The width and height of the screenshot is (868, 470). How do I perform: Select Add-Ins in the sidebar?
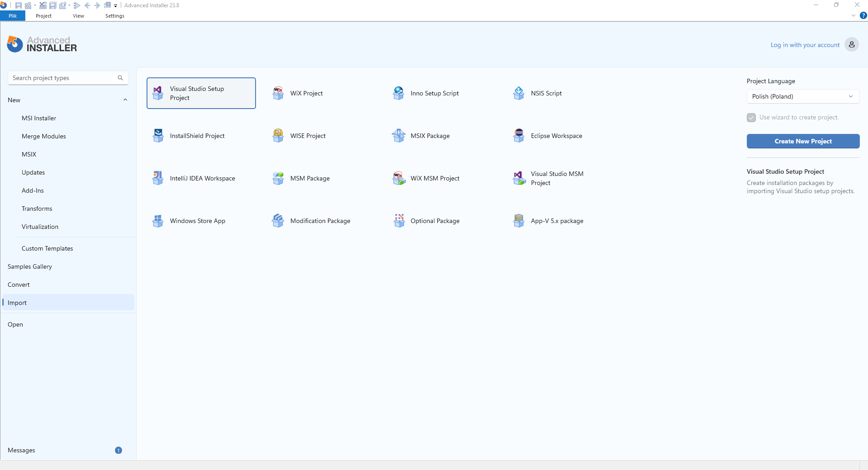pyautogui.click(x=33, y=190)
